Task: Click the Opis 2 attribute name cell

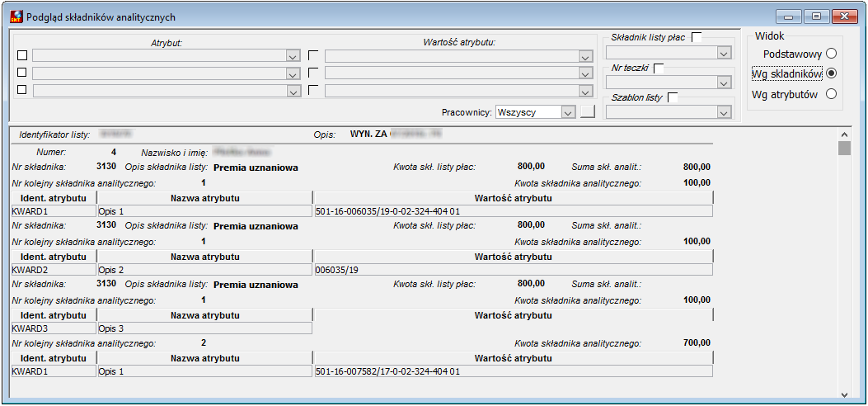Action: 204,270
